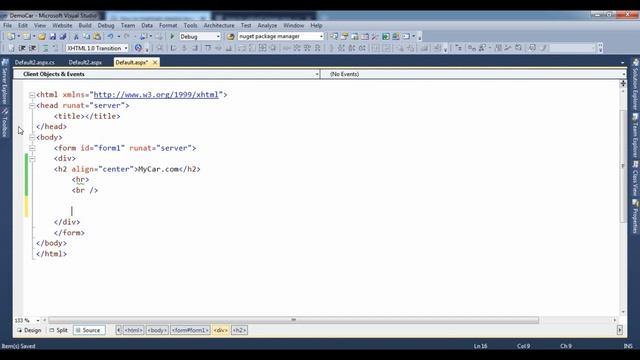Collapse the html tag outline node
640x360 pixels.
(32, 95)
